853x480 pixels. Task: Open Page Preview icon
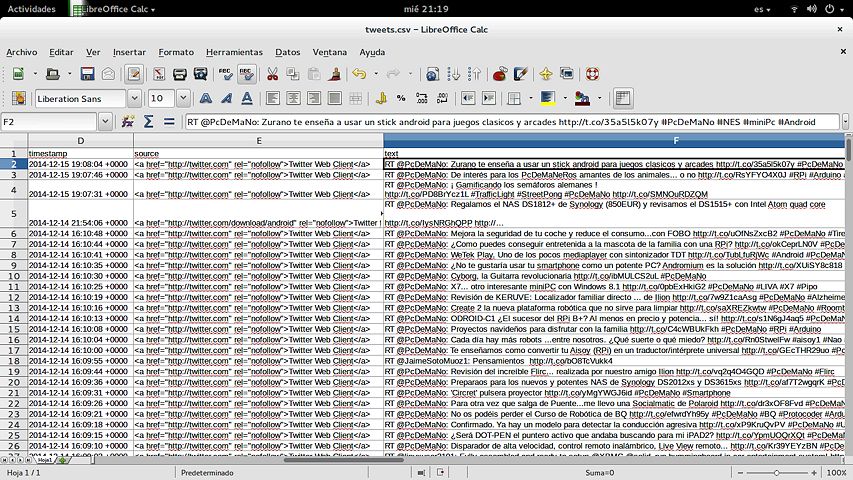pos(200,74)
